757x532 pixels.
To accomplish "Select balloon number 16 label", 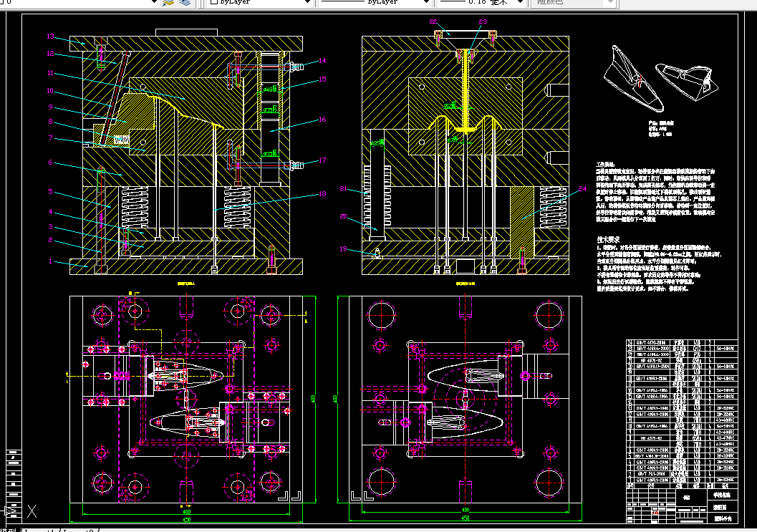I will (322, 120).
